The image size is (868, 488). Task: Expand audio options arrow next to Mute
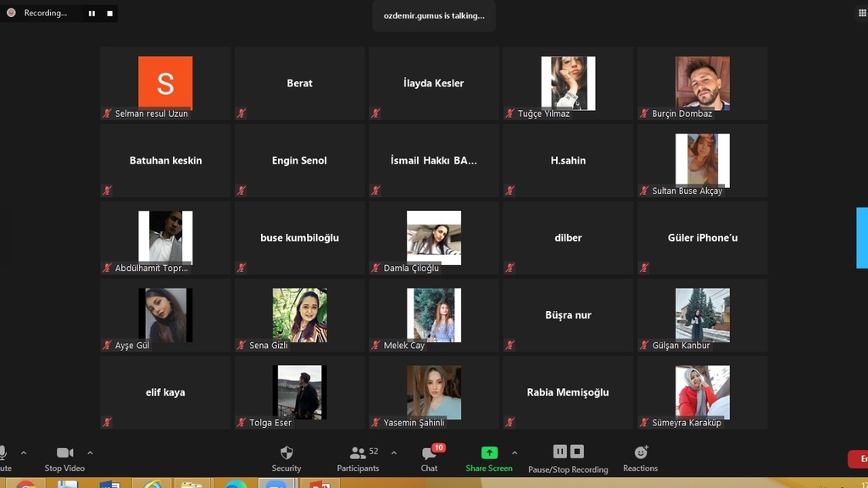click(24, 452)
